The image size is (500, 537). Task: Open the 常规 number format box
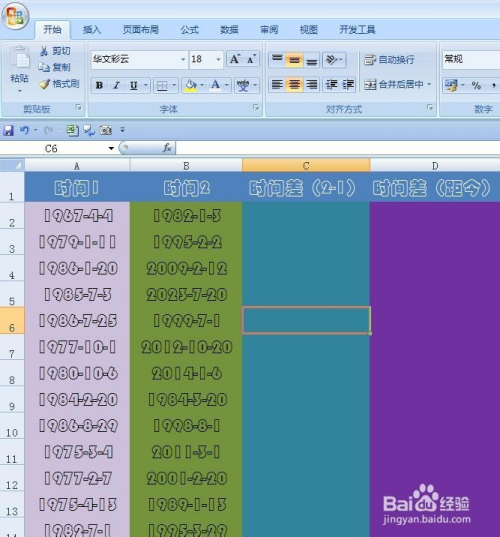(471, 59)
